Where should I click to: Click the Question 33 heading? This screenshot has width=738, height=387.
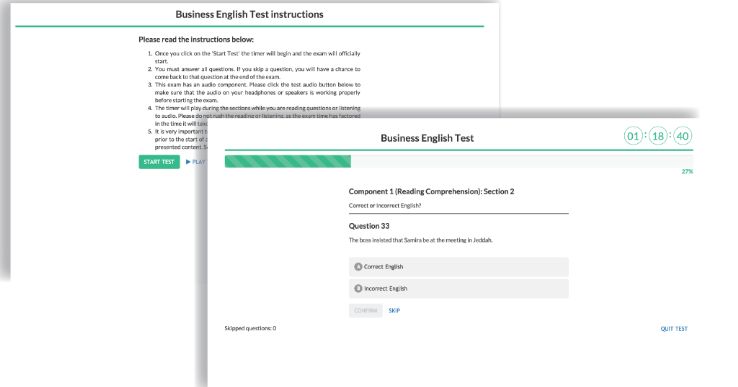point(369,226)
